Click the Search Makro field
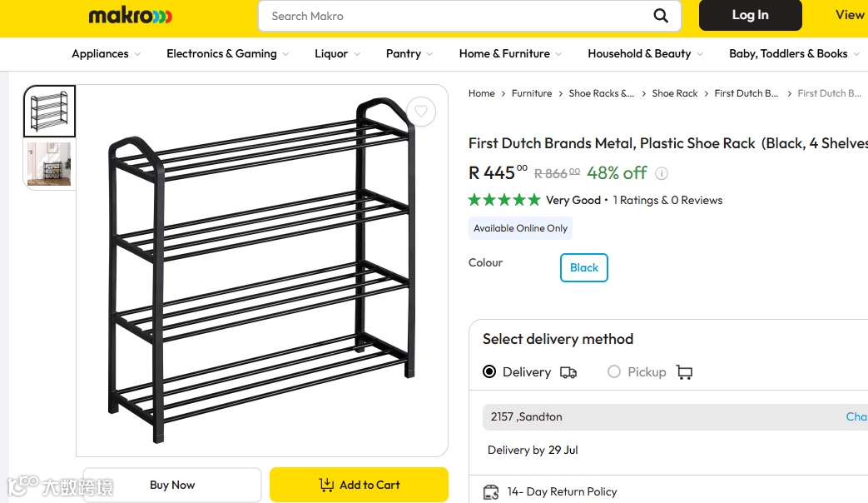Screen dimensions: 868x503 (x=458, y=16)
